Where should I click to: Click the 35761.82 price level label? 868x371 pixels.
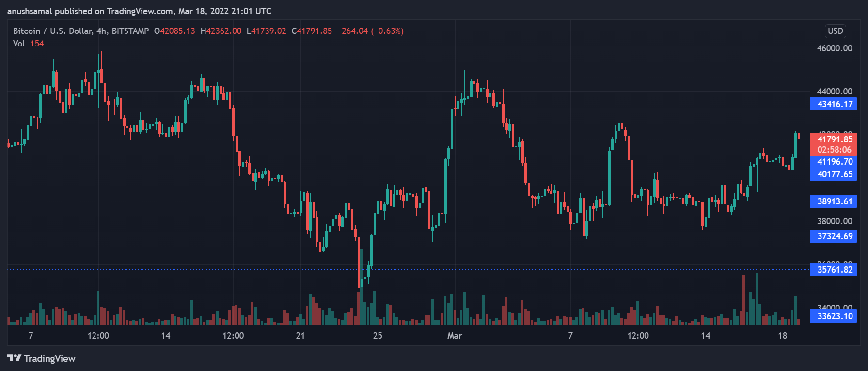click(x=834, y=270)
